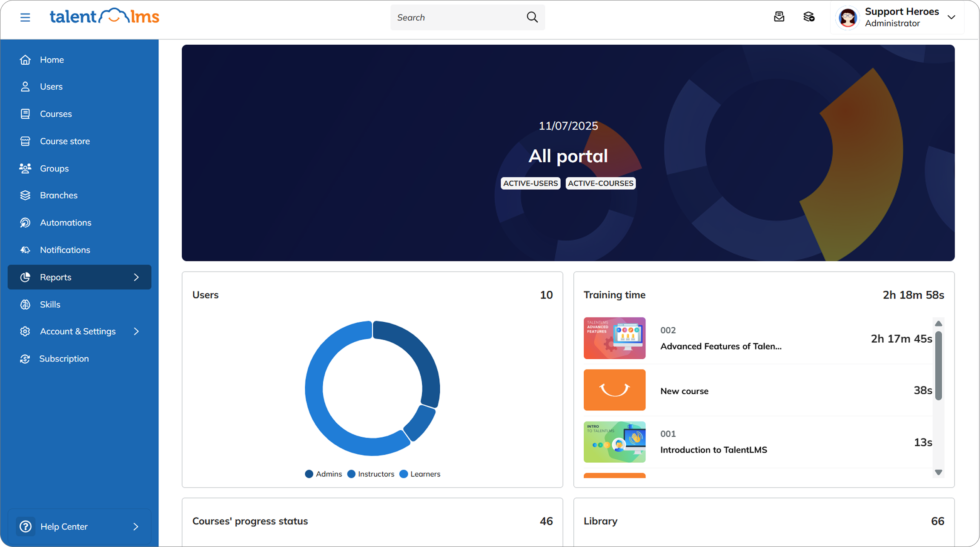Open the Advanced Features of Talen... course
The image size is (980, 547).
click(721, 346)
